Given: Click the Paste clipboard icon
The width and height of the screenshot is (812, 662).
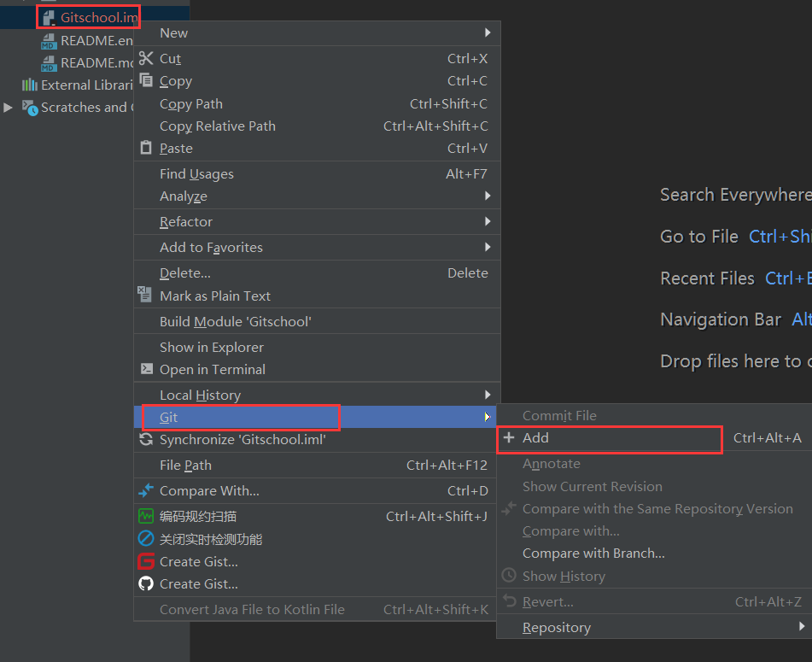Looking at the screenshot, I should (x=147, y=148).
